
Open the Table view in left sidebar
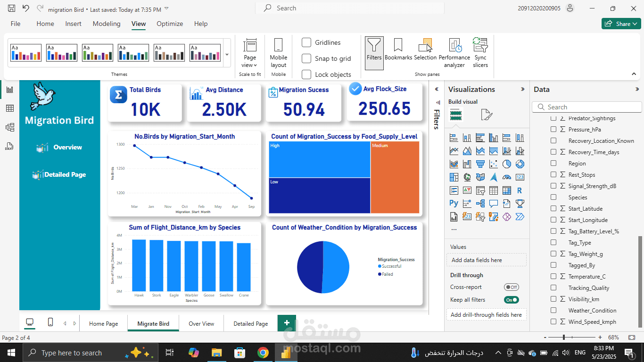coord(9,108)
